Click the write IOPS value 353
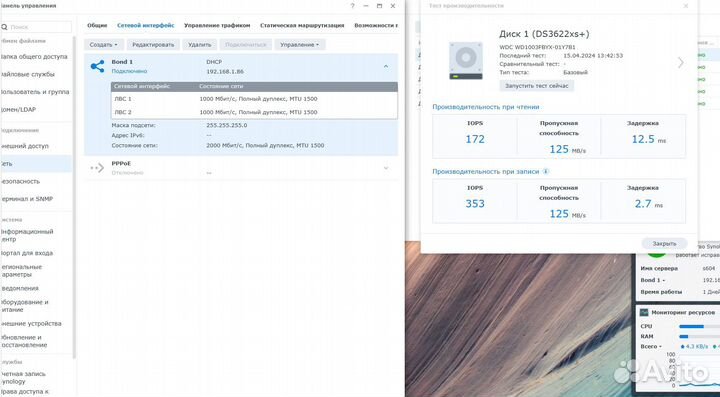The image size is (720, 397). coord(475,204)
